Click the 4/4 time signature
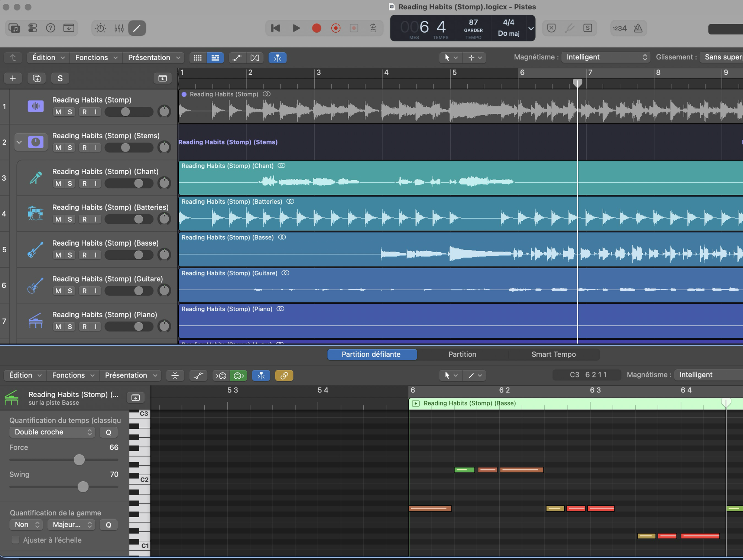Viewport: 743px width, 560px height. pyautogui.click(x=509, y=22)
